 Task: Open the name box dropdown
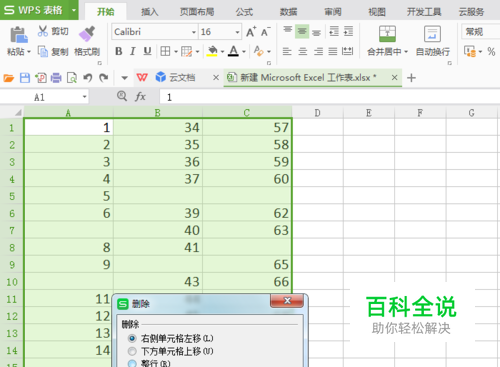click(84, 97)
